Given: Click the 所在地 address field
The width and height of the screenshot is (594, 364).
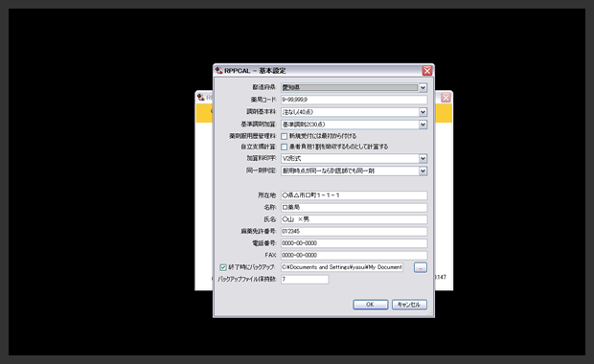Looking at the screenshot, I should (x=354, y=195).
